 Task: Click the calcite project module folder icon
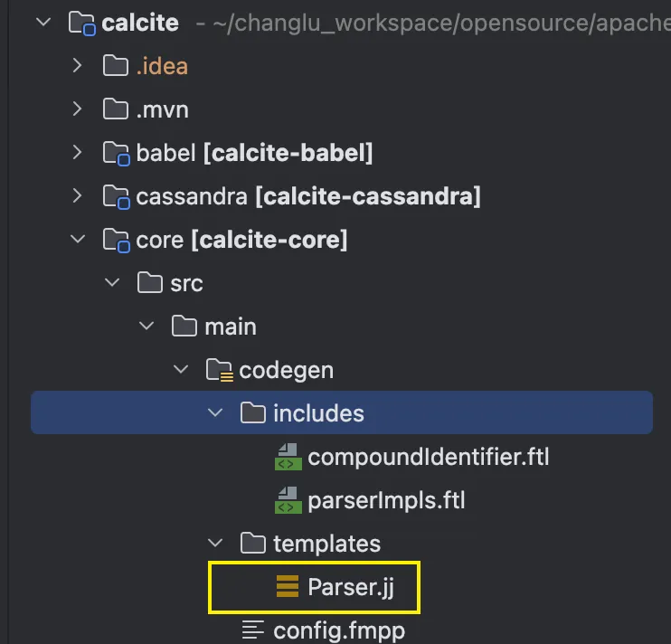point(82,23)
